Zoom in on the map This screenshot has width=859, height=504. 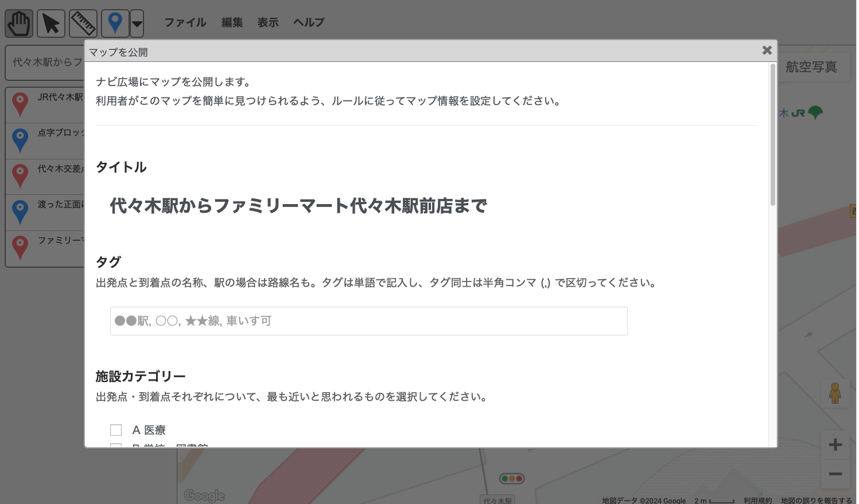835,445
